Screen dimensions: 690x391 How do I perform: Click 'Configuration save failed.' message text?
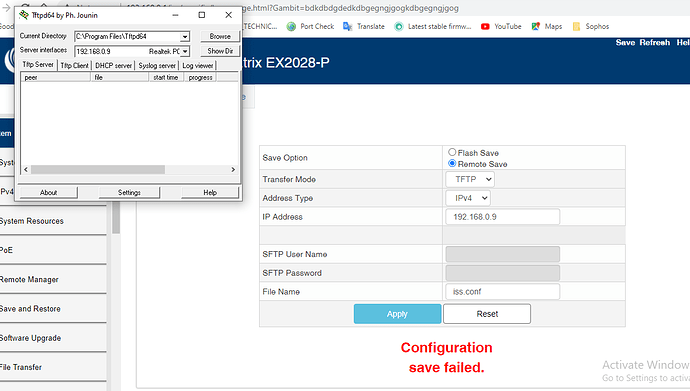click(446, 357)
